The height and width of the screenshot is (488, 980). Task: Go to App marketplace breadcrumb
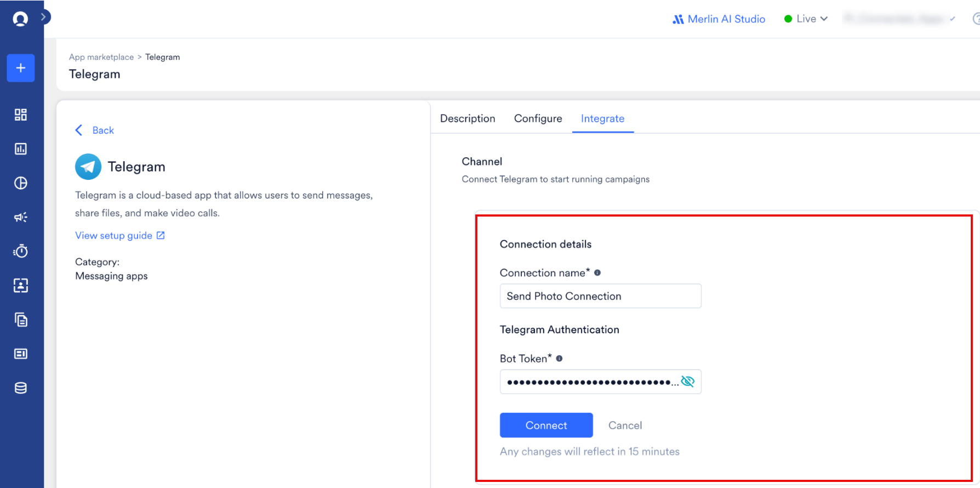click(101, 57)
